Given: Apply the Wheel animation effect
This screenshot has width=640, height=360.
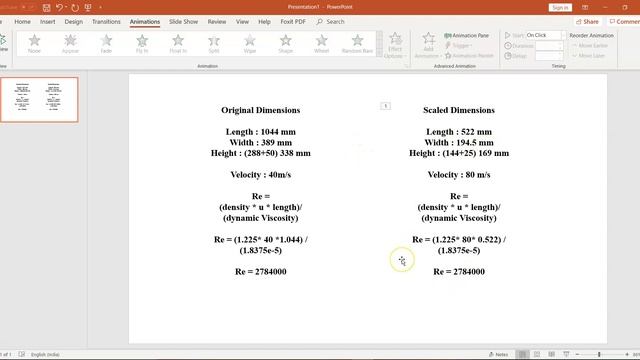Looking at the screenshot, I should pyautogui.click(x=322, y=44).
